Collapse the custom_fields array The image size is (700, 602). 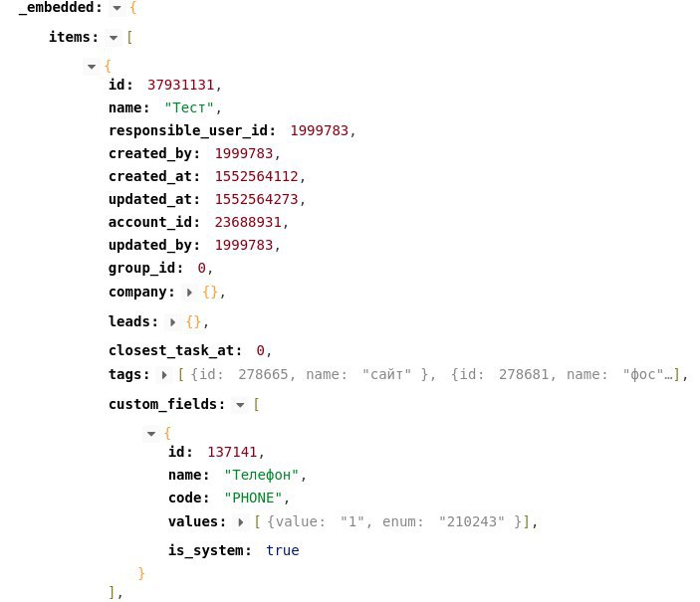(240, 405)
